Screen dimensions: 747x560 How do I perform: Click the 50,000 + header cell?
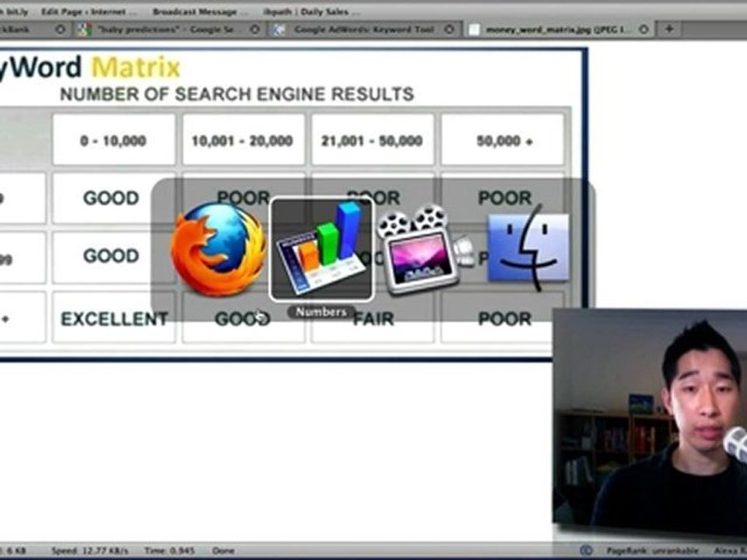click(x=503, y=141)
